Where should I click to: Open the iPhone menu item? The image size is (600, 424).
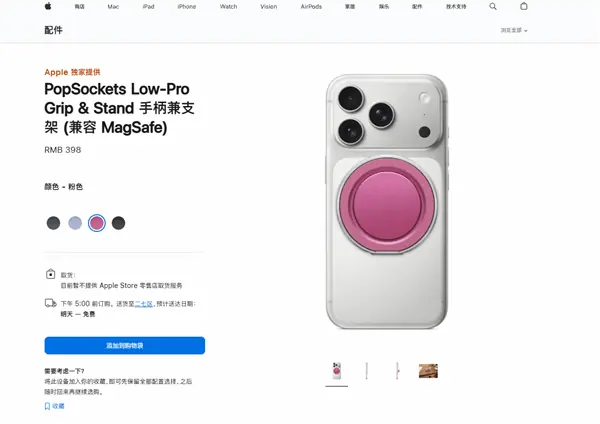pyautogui.click(x=187, y=7)
